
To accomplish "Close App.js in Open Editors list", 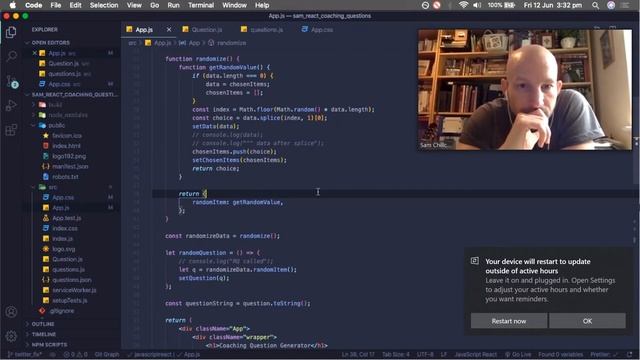I will click(35, 53).
